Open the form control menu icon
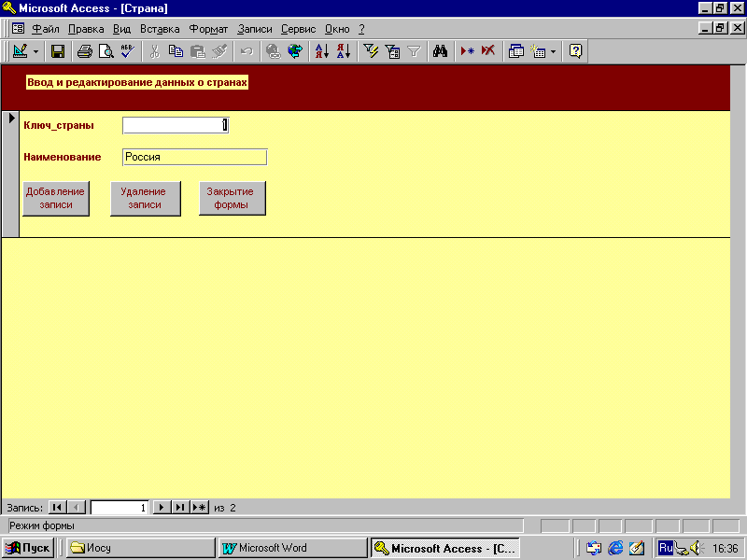This screenshot has width=747, height=560. 18,29
